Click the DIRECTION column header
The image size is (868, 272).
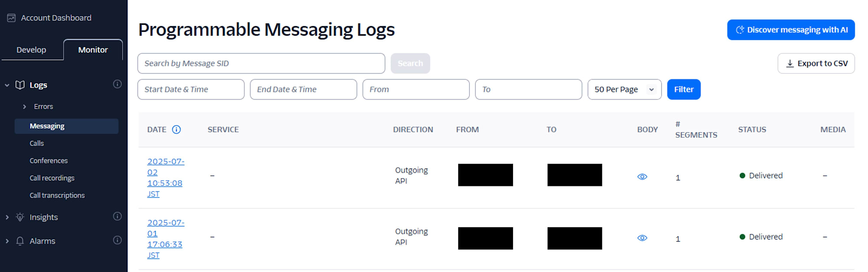pos(413,129)
